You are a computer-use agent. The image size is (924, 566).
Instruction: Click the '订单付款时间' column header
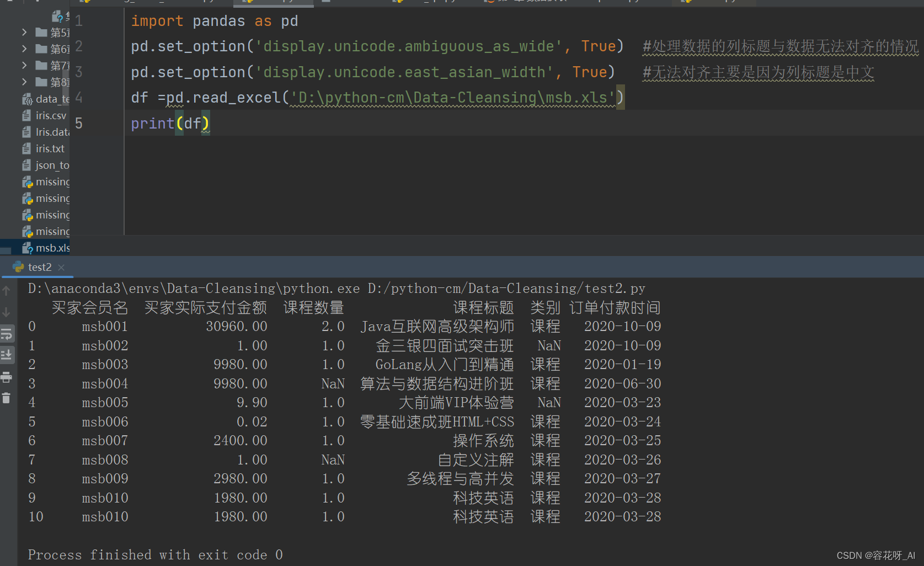(615, 308)
